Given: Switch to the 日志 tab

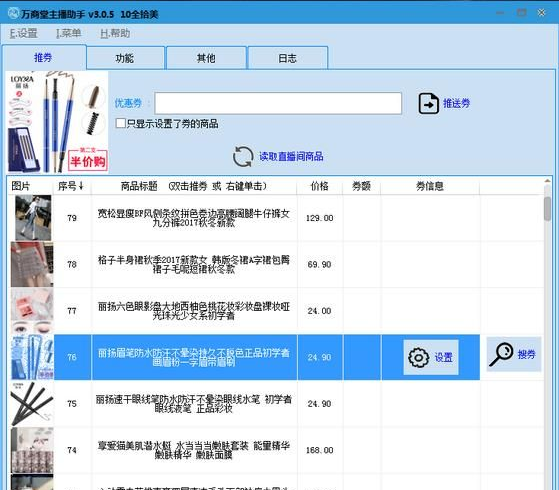Looking at the screenshot, I should [x=287, y=58].
